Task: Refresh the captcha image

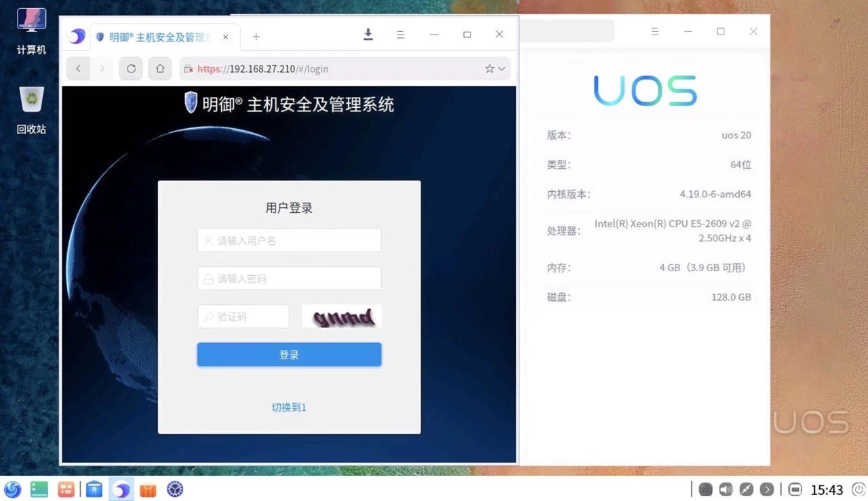Action: click(342, 317)
